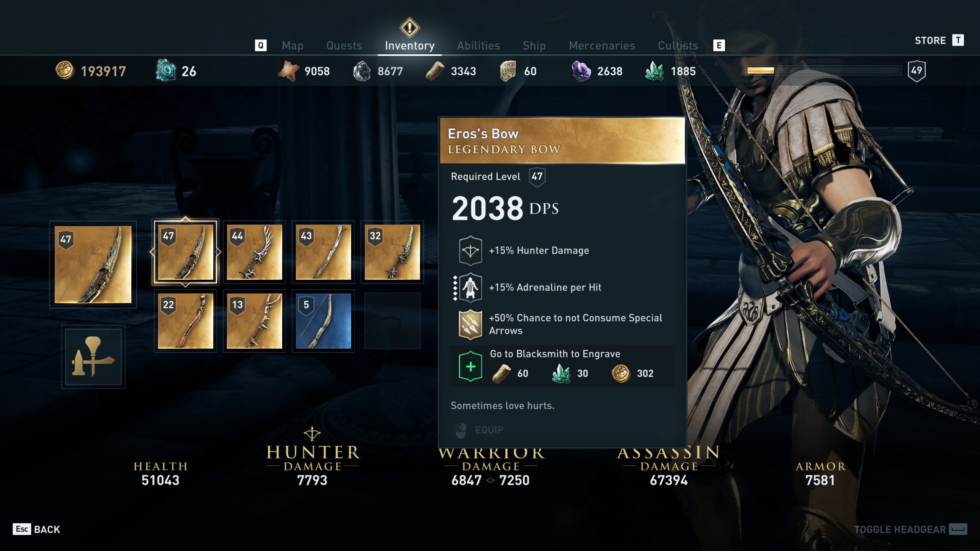
Task: Click the Esc Back button
Action: [37, 529]
